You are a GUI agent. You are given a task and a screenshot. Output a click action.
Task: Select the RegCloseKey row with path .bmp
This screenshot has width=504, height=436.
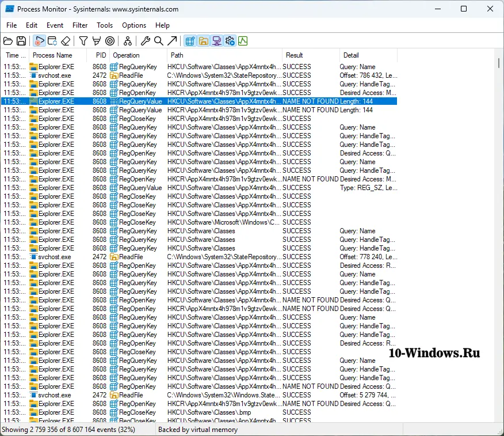coord(199,412)
